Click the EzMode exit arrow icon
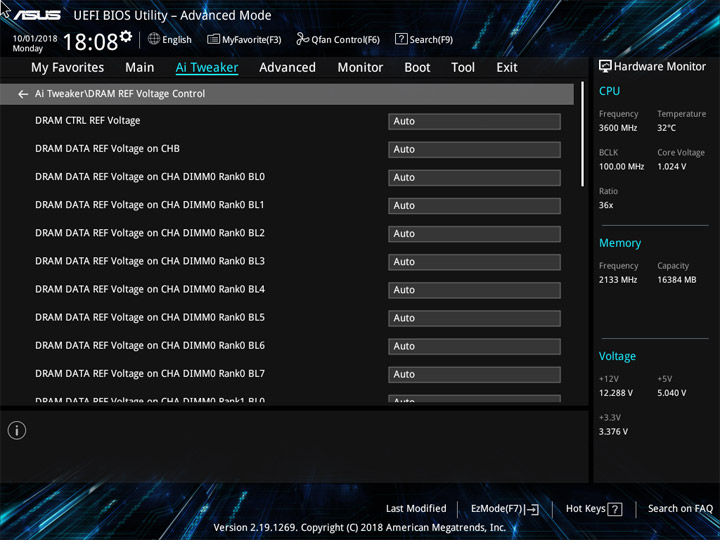This screenshot has height=540, width=720. (532, 509)
